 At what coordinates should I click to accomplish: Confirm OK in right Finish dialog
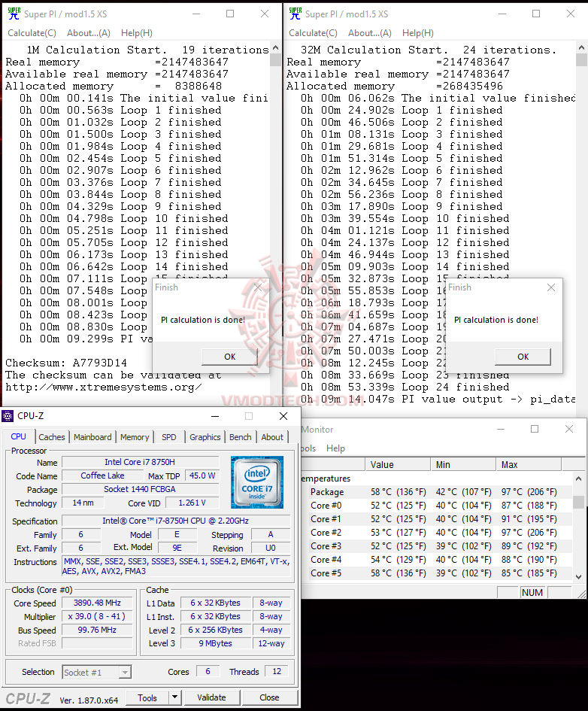523,357
